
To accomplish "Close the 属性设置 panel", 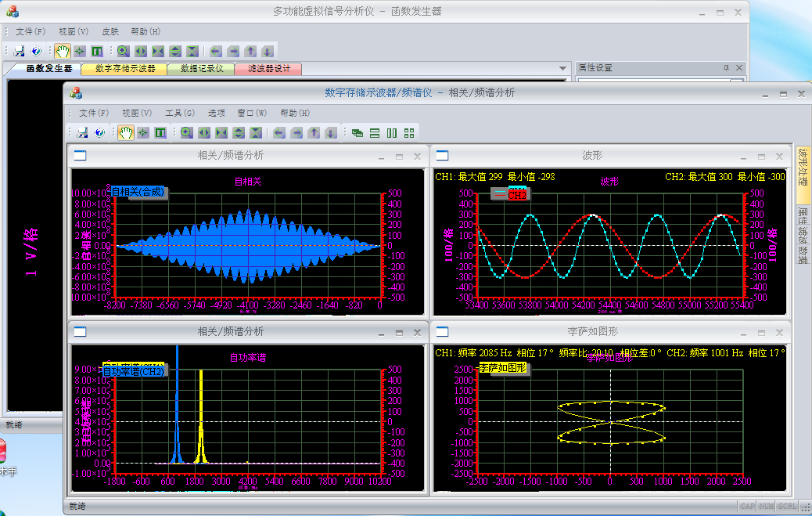I will tap(739, 68).
